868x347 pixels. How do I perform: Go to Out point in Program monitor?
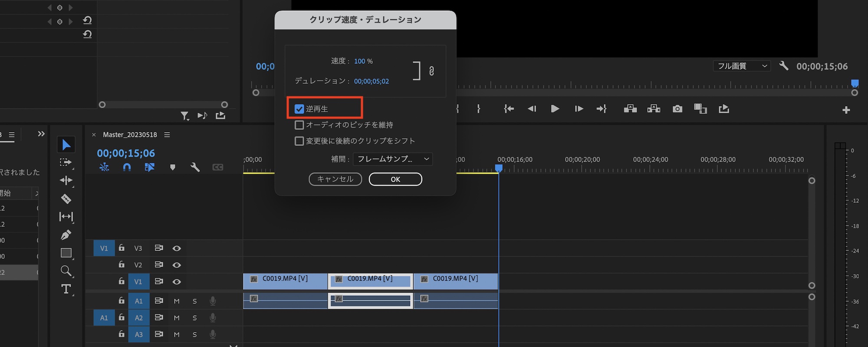tap(602, 109)
